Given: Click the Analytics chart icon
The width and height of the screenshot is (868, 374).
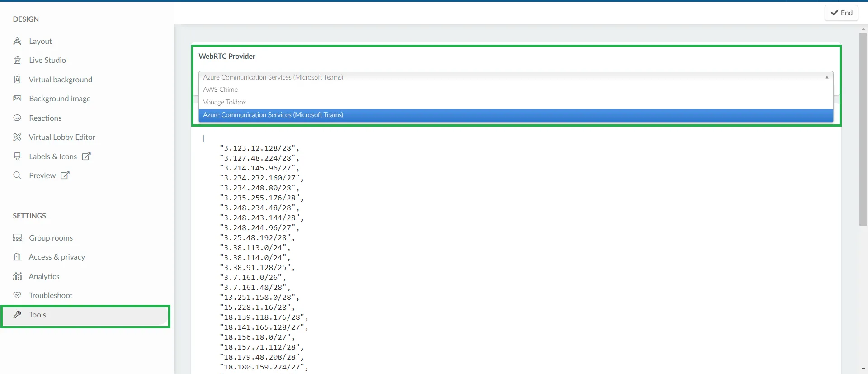Looking at the screenshot, I should click(17, 276).
